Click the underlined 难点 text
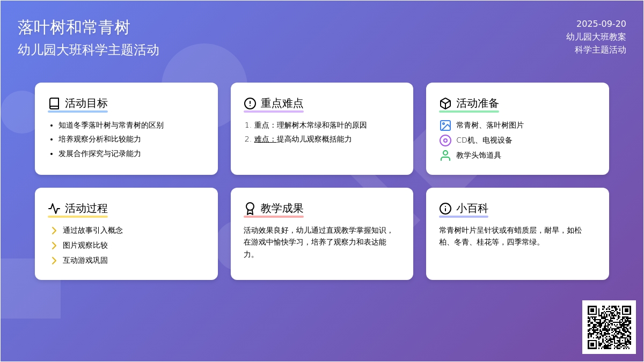The width and height of the screenshot is (644, 362). (x=265, y=139)
